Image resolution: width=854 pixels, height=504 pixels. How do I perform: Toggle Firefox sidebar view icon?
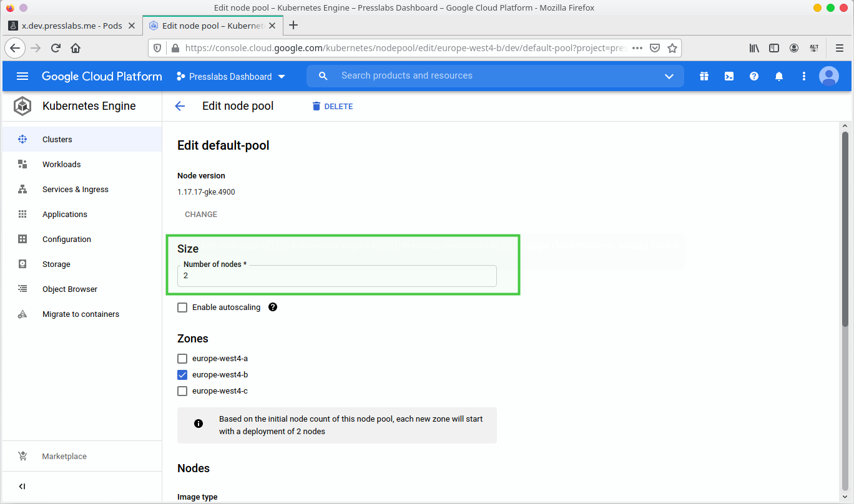(774, 48)
